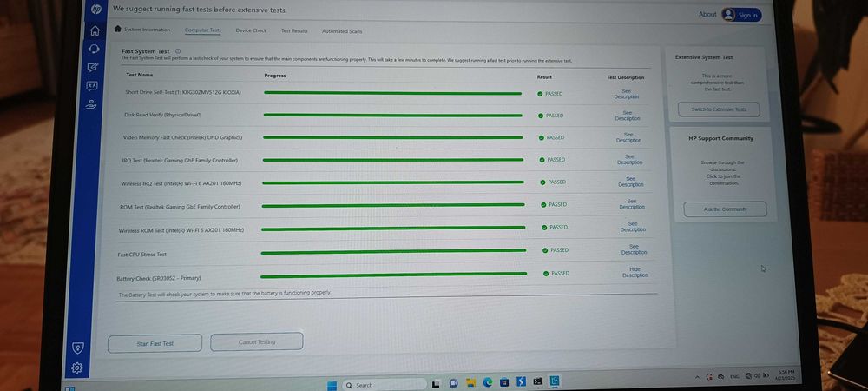
Task: Click 'Fast CPU Stress Test' name
Action: (x=141, y=255)
